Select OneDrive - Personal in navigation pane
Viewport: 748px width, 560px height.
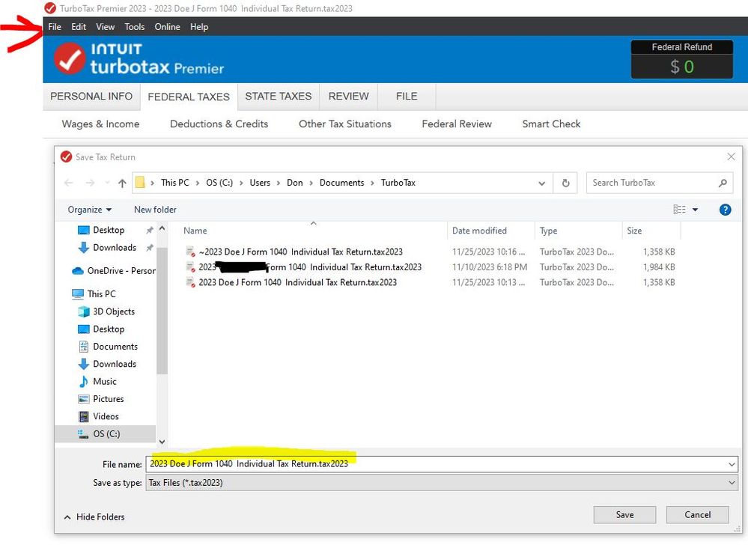point(114,271)
